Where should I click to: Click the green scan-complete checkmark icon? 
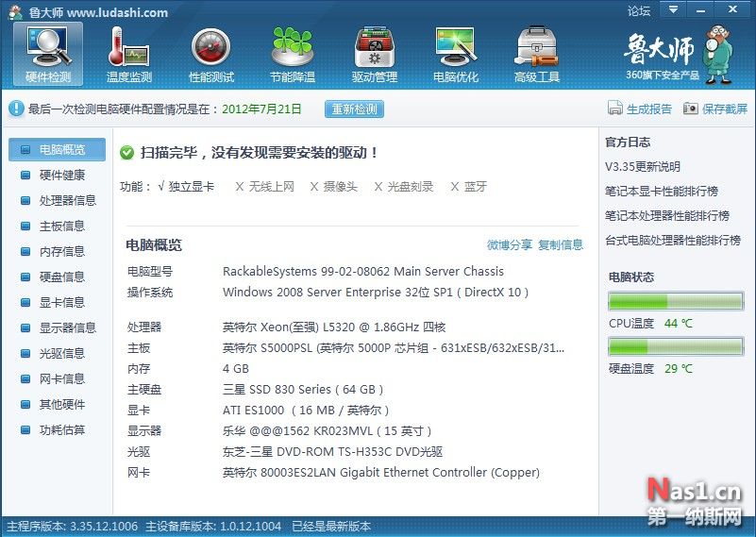[x=126, y=153]
